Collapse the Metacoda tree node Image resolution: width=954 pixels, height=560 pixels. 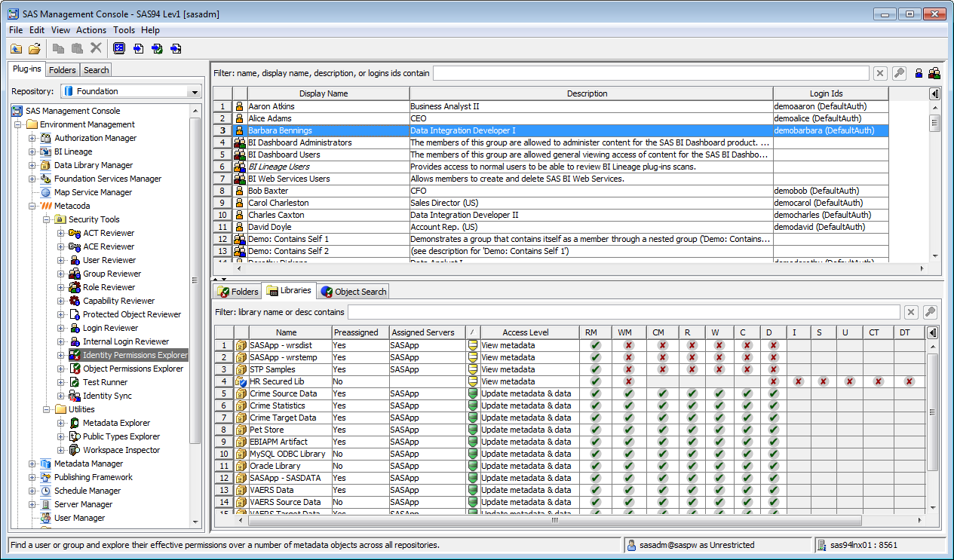32,206
